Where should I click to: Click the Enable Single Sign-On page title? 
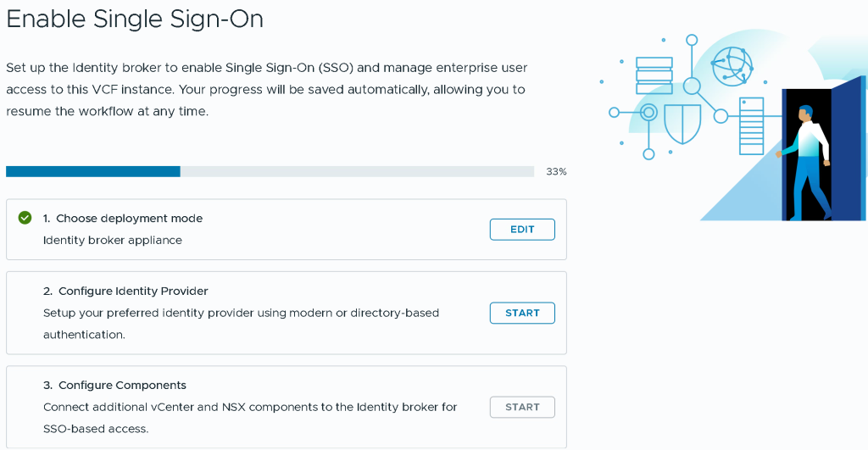point(135,19)
